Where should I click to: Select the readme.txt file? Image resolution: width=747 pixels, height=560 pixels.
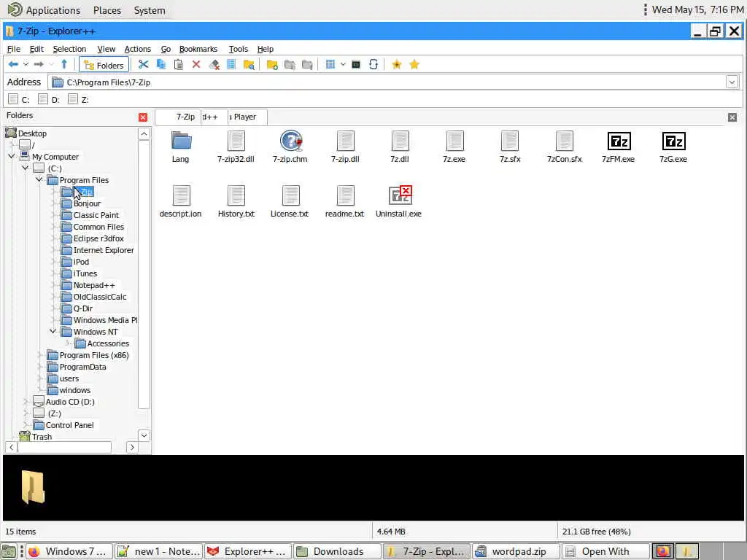pos(344,202)
